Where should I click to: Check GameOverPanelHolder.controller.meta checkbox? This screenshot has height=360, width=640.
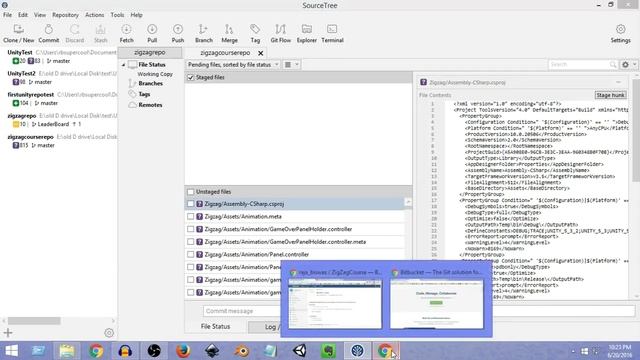[190, 242]
